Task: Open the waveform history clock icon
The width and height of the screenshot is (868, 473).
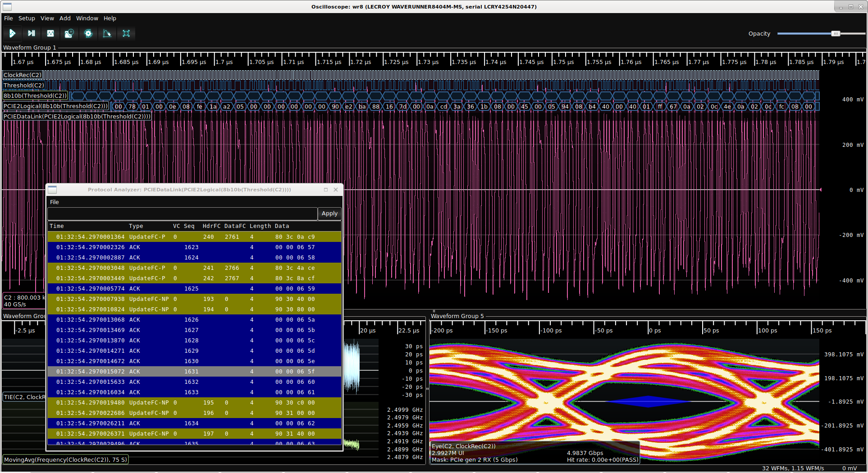Action: tap(69, 33)
